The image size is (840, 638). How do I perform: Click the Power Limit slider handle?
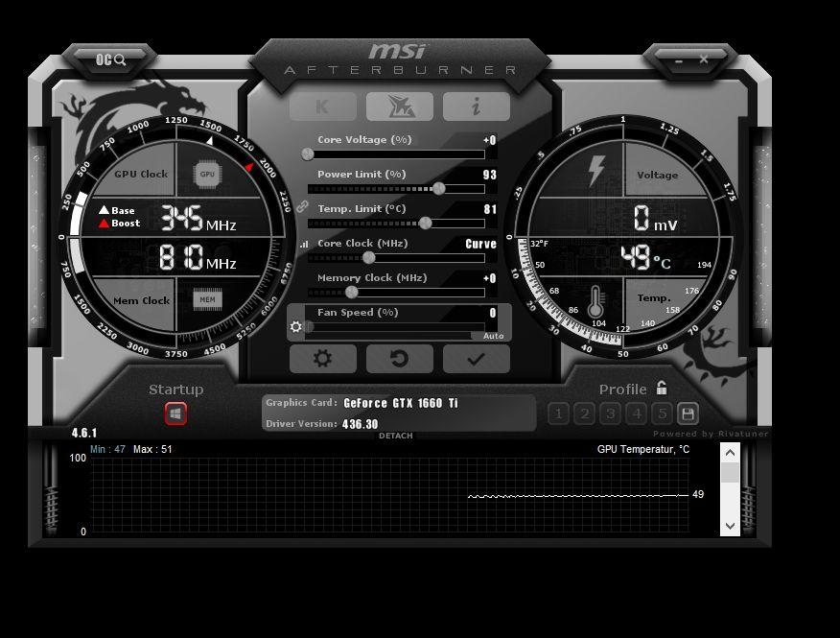pyautogui.click(x=439, y=188)
